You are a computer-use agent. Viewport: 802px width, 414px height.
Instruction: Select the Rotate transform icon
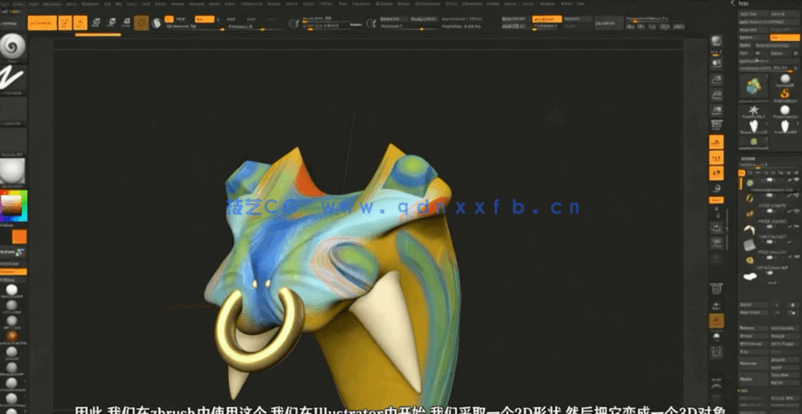126,23
